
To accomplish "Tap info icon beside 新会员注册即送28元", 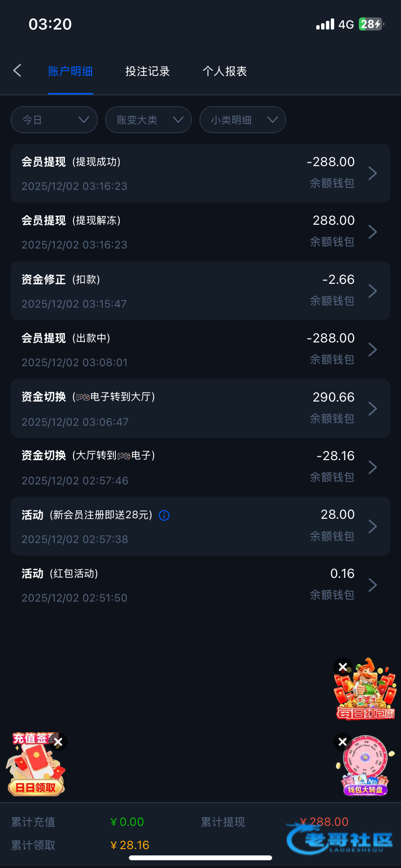I will pos(164,515).
